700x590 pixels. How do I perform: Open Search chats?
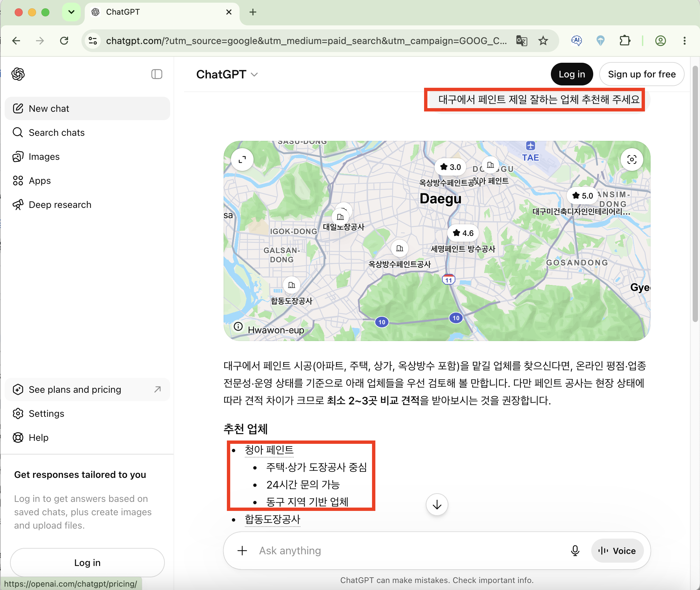point(87,132)
